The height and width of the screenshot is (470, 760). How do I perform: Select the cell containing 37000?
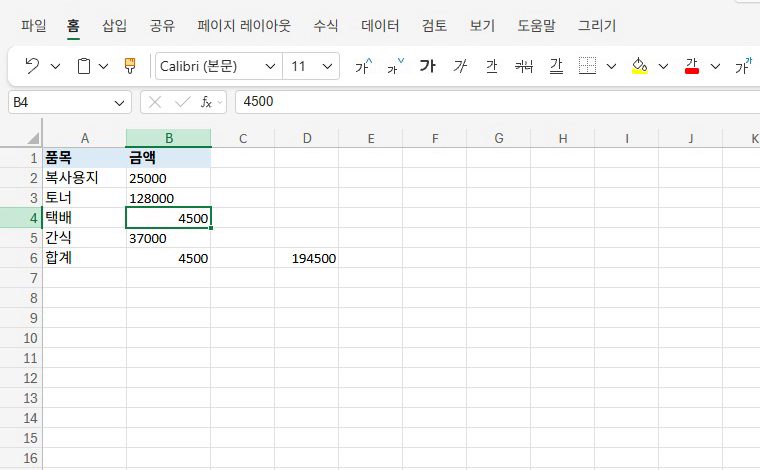click(x=169, y=238)
